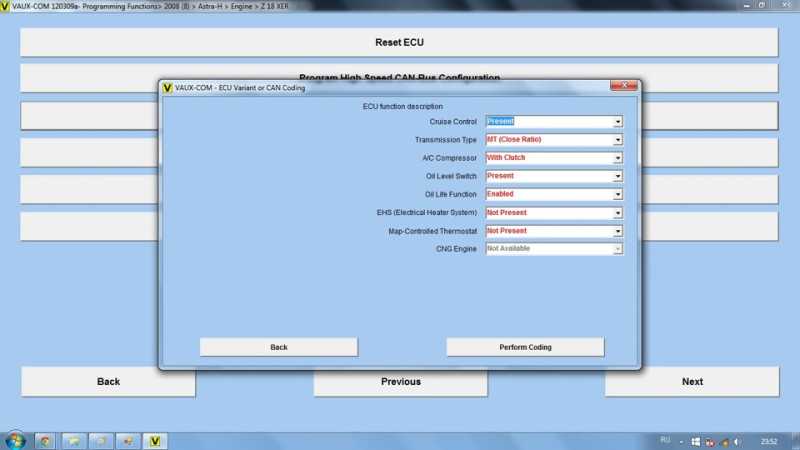Click the disabled CNG Engine dropdown
The height and width of the screenshot is (450, 800).
pyautogui.click(x=554, y=248)
